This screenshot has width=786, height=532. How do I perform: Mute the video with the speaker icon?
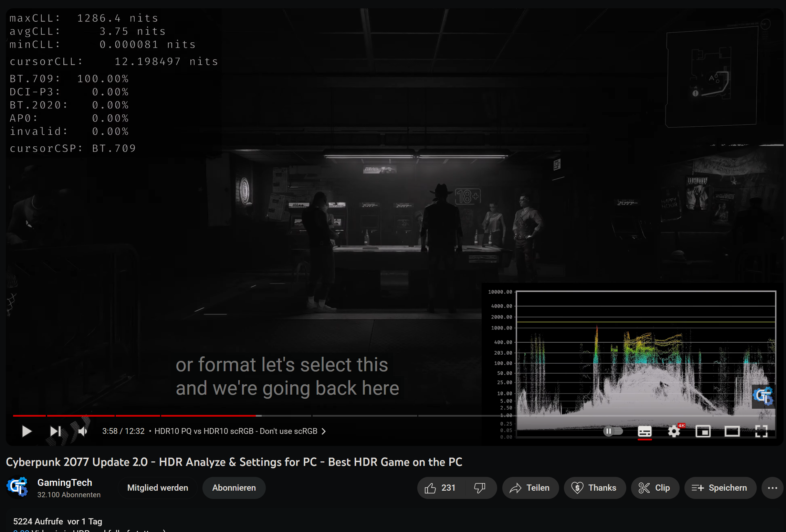tap(83, 431)
